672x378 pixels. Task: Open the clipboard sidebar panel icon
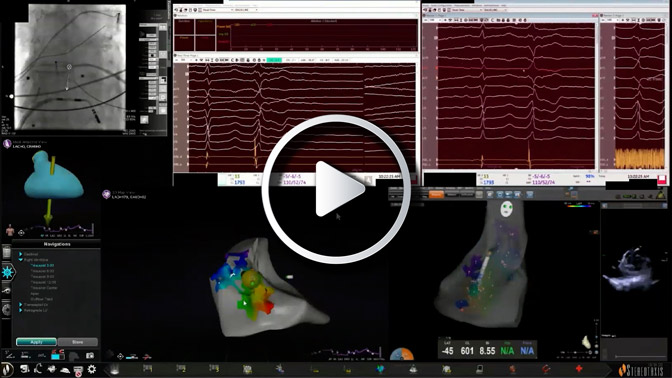pyautogui.click(x=6, y=252)
